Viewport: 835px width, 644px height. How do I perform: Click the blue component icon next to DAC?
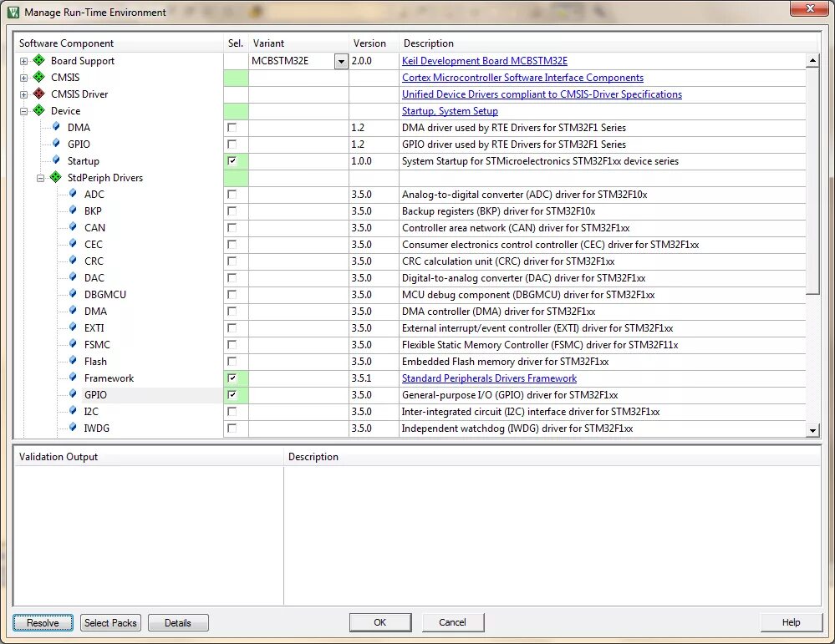pos(73,277)
